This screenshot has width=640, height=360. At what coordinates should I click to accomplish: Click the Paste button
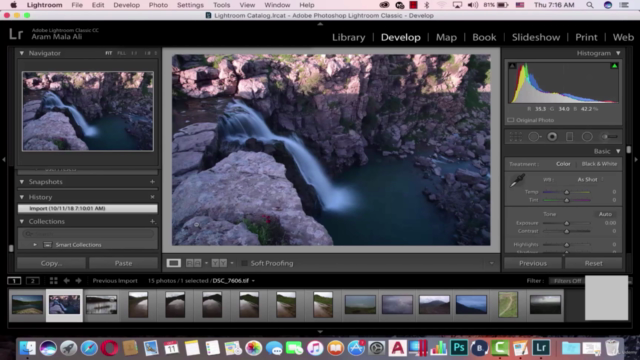pos(123,263)
